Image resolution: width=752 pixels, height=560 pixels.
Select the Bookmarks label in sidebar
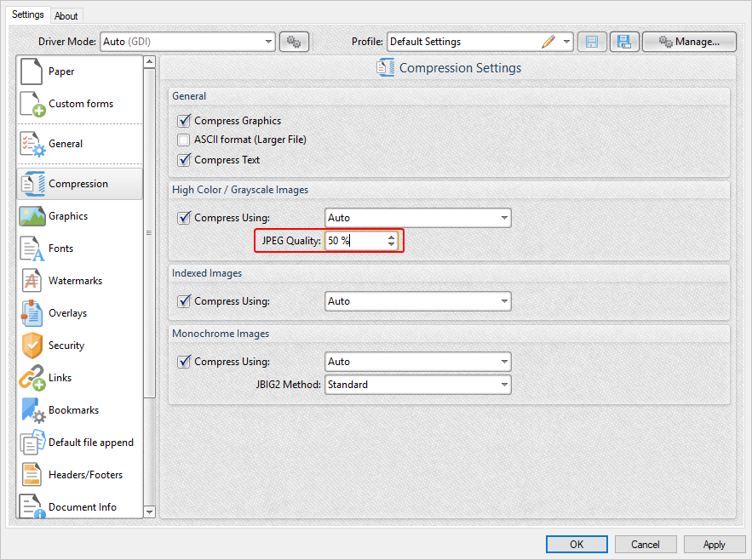(x=74, y=410)
